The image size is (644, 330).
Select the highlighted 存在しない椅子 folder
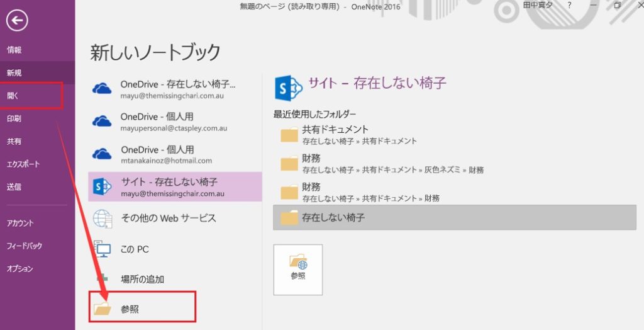click(454, 217)
